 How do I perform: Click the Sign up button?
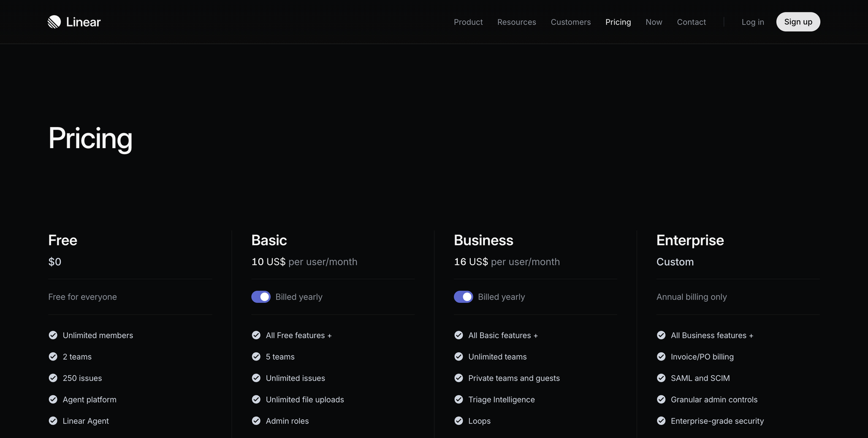point(798,22)
